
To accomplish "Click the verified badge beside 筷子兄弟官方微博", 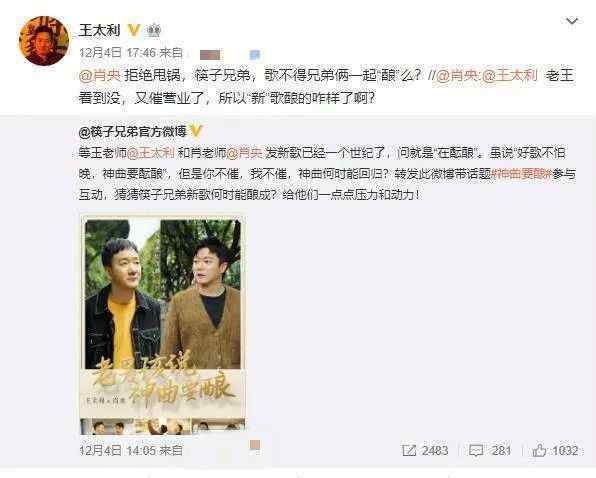I will point(196,131).
